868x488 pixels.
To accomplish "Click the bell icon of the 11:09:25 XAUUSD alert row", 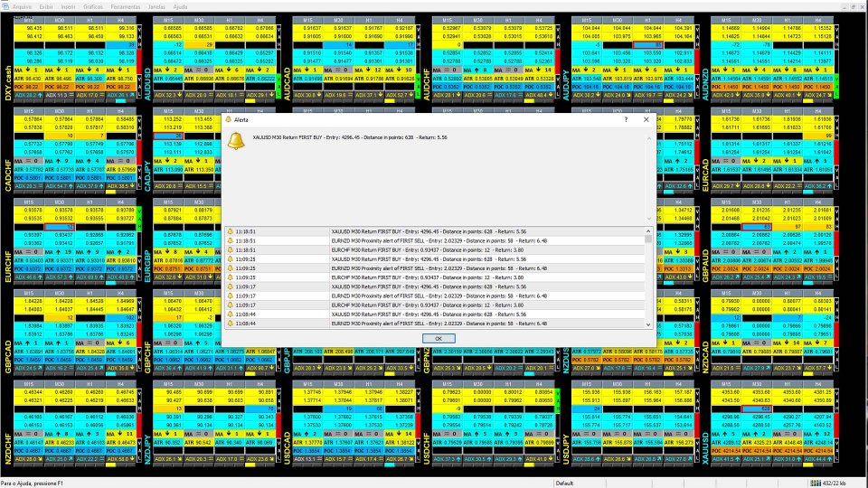I will click(x=231, y=259).
